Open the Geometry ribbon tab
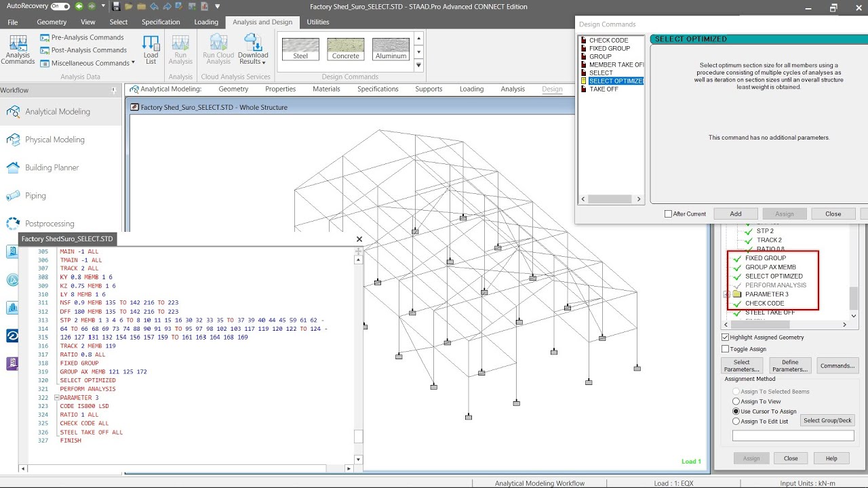868x488 pixels. point(52,22)
